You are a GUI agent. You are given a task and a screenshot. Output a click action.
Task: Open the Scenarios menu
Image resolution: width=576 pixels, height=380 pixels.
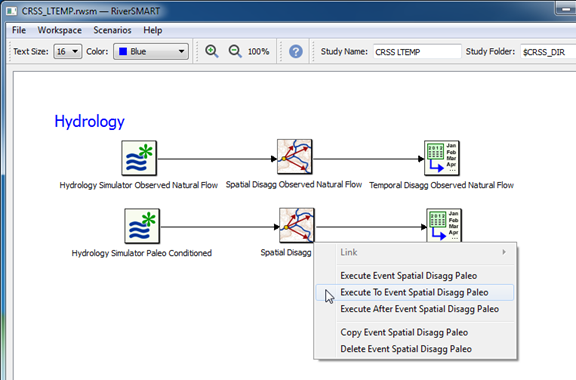[112, 30]
